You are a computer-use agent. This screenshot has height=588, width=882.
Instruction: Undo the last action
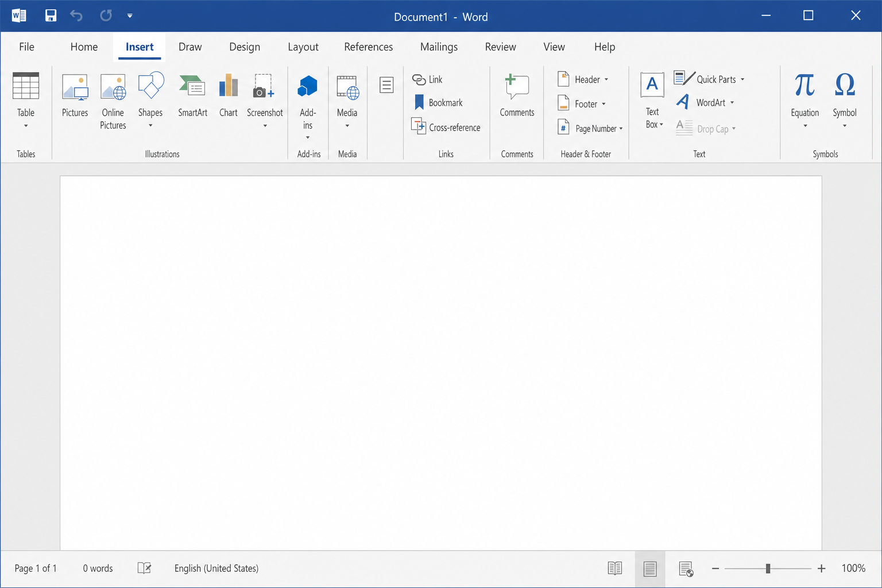pos(76,16)
